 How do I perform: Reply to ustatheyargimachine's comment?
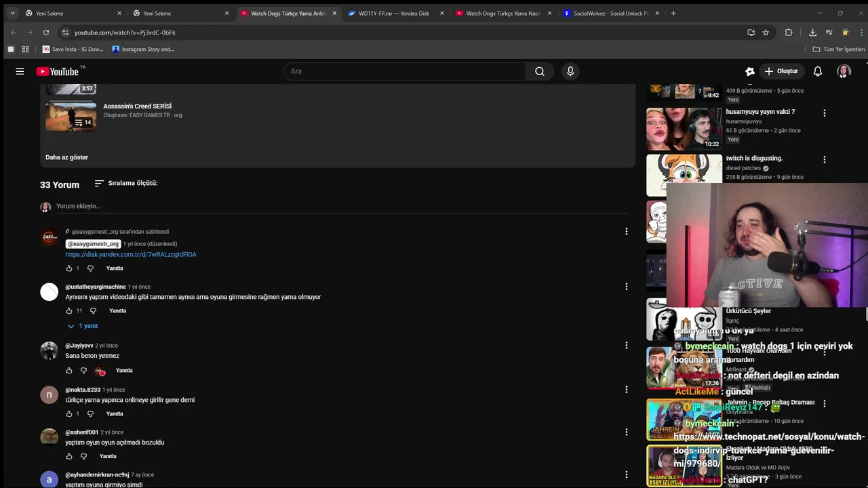tap(118, 310)
